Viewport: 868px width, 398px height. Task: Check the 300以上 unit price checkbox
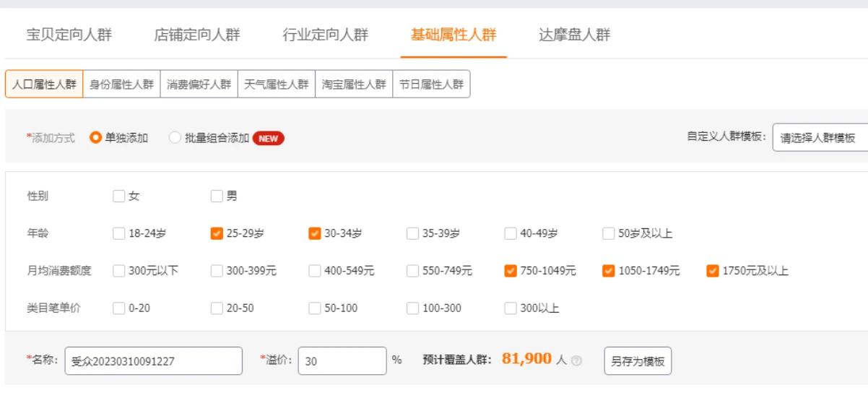(509, 308)
